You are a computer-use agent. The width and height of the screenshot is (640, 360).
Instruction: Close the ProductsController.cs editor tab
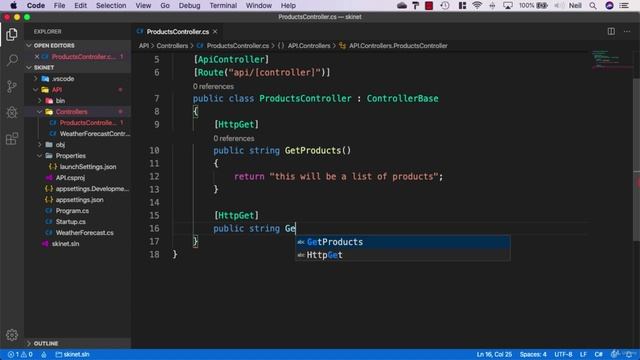click(x=215, y=31)
